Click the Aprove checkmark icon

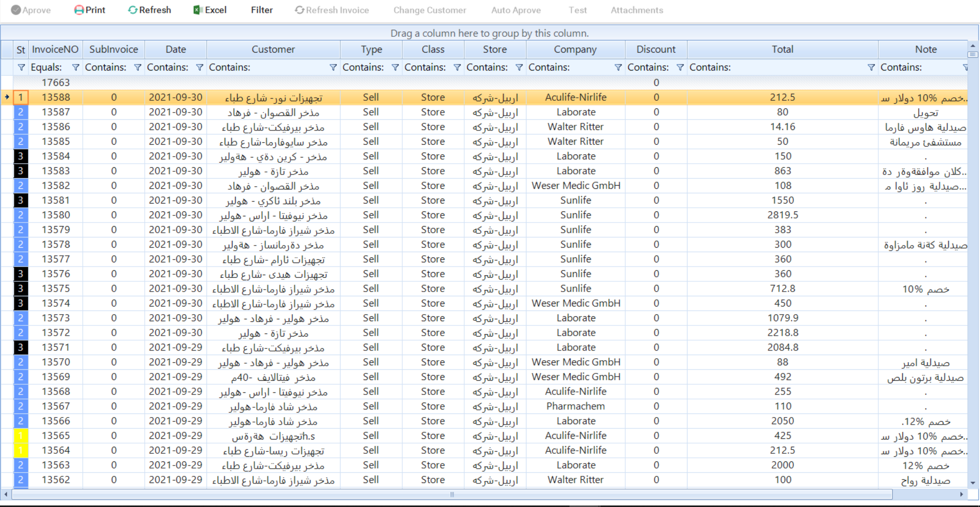tap(16, 10)
